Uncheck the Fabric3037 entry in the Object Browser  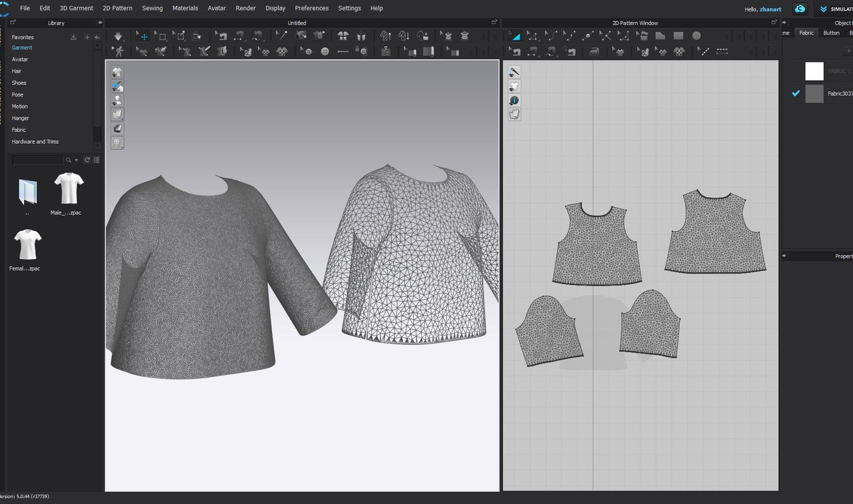796,93
